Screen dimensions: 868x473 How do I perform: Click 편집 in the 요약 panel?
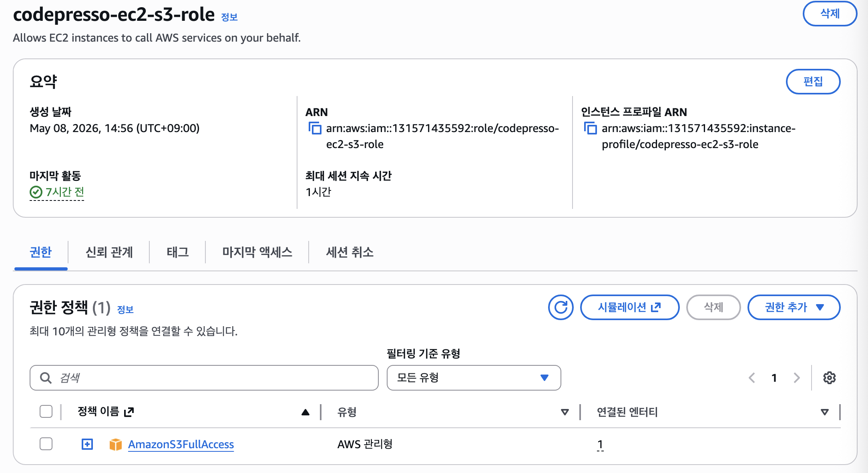tap(813, 82)
